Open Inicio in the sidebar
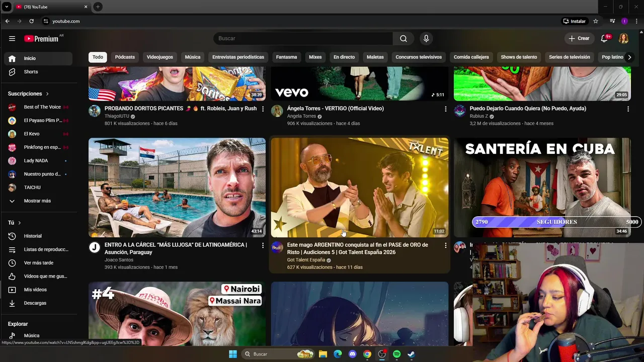The image size is (644, 362). point(38,58)
